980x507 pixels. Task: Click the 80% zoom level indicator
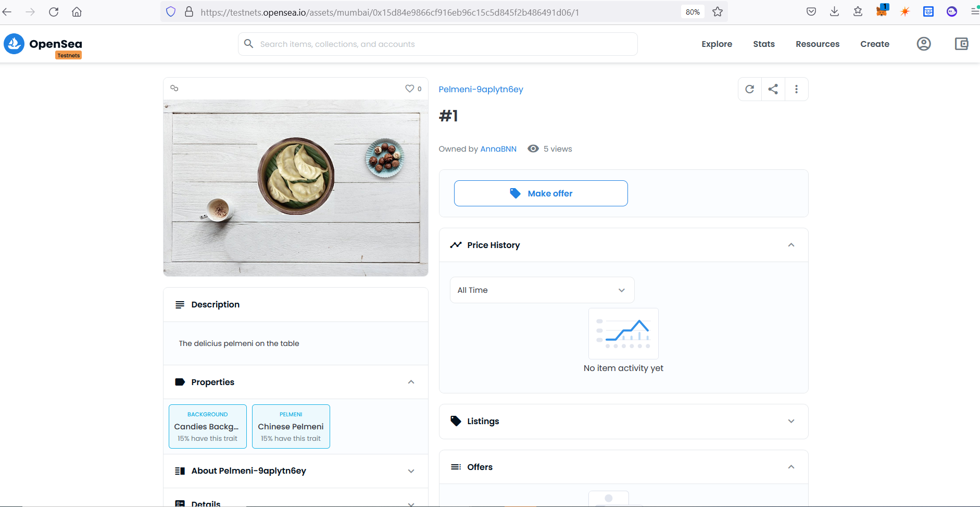(x=693, y=12)
